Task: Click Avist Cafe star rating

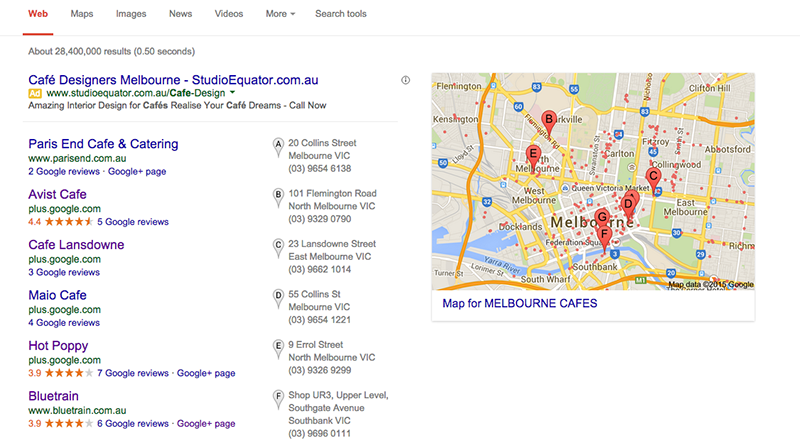Action: click(x=68, y=222)
